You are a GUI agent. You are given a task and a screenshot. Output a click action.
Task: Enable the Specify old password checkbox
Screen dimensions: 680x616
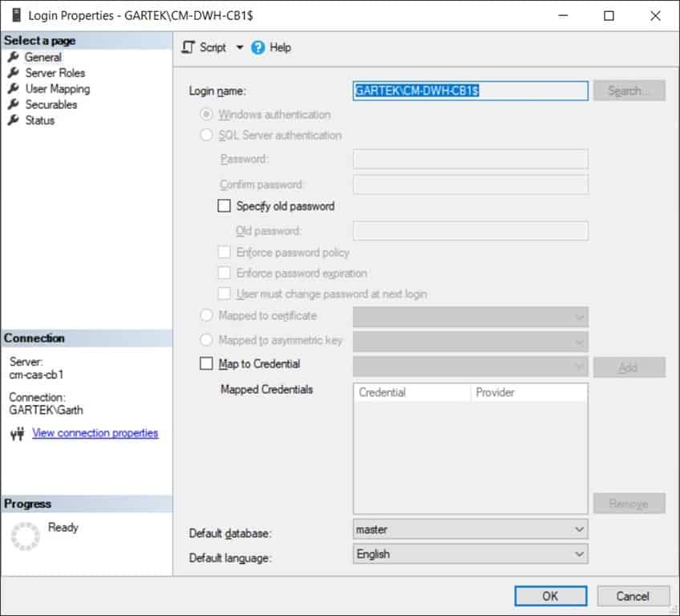point(224,205)
